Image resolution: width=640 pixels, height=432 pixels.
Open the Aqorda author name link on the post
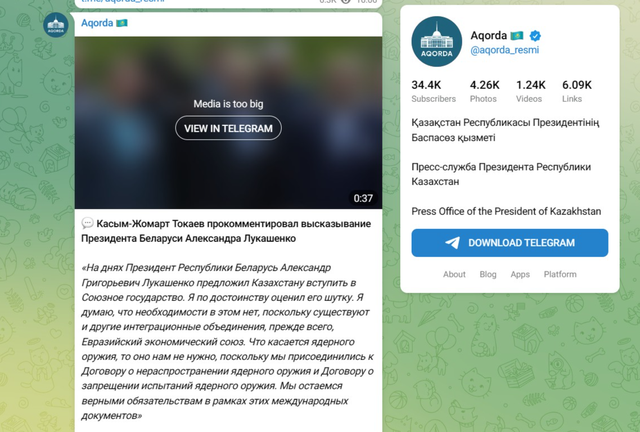97,23
